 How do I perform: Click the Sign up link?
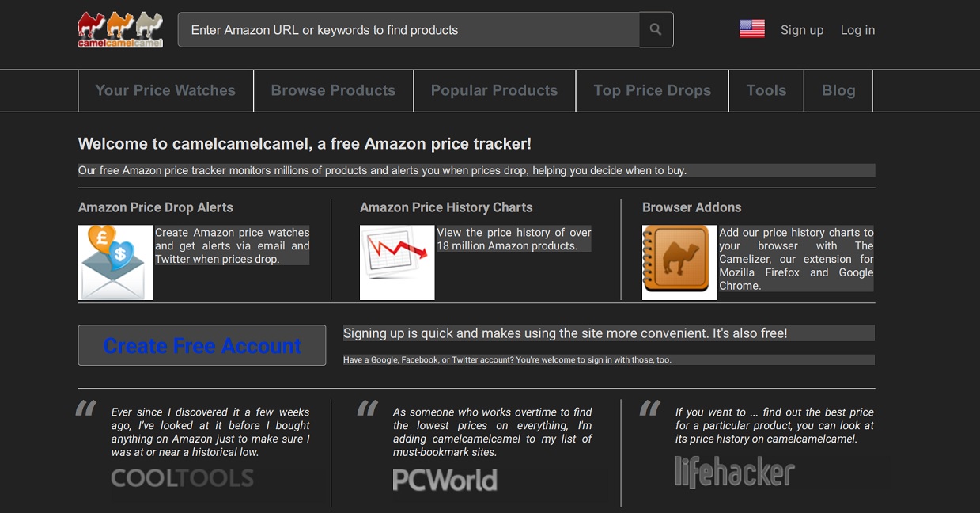802,30
